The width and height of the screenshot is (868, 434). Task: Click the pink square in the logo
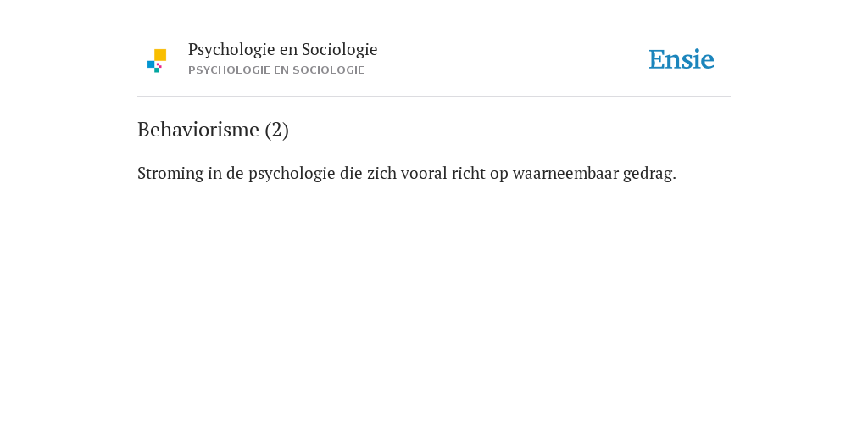[159, 65]
